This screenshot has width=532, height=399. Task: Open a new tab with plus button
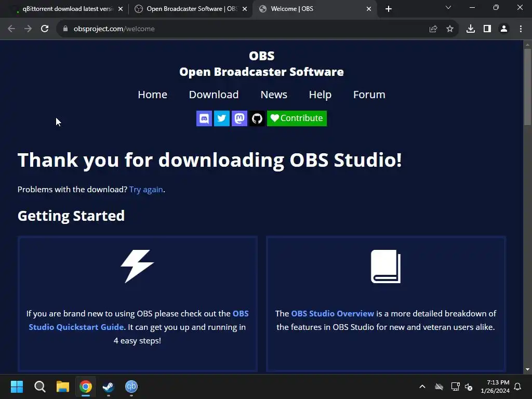coord(389,9)
